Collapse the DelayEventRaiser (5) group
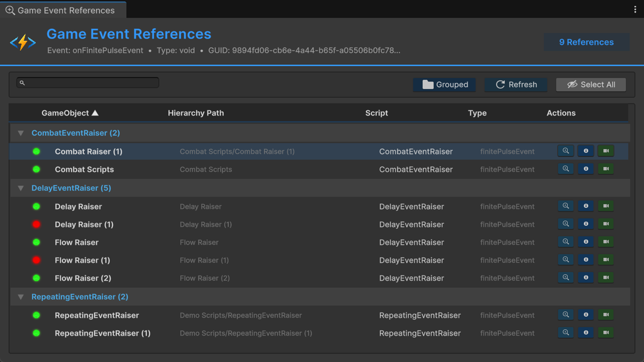Image resolution: width=644 pixels, height=362 pixels. point(21,188)
